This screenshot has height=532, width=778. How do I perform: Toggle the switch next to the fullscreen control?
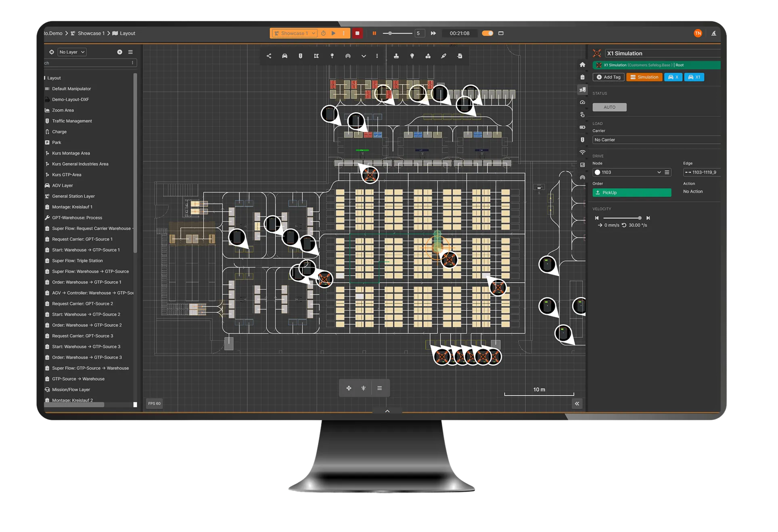click(487, 33)
